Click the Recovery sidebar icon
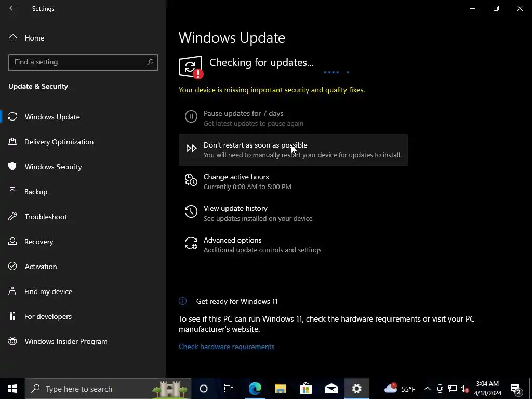The width and height of the screenshot is (532, 399). point(12,241)
